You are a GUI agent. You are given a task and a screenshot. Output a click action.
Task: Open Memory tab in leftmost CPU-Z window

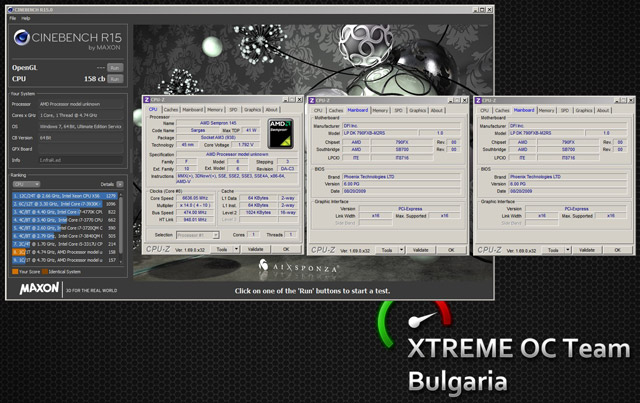click(x=215, y=110)
